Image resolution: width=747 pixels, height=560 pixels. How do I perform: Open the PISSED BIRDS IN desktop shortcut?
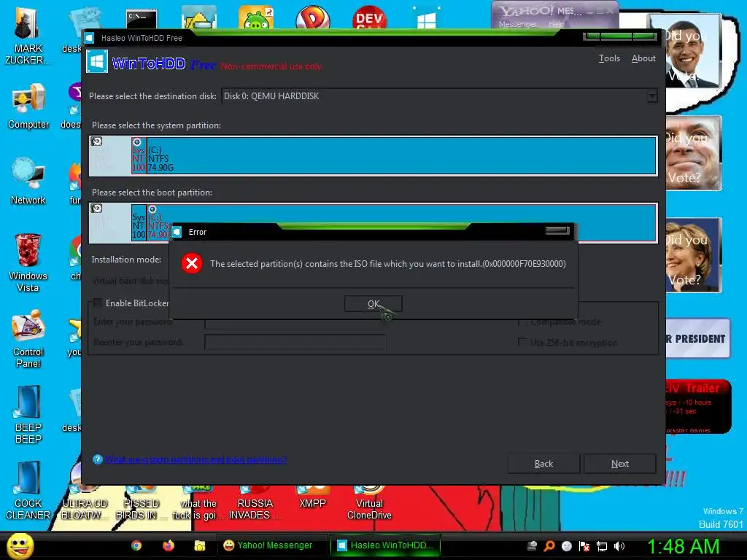click(x=141, y=503)
